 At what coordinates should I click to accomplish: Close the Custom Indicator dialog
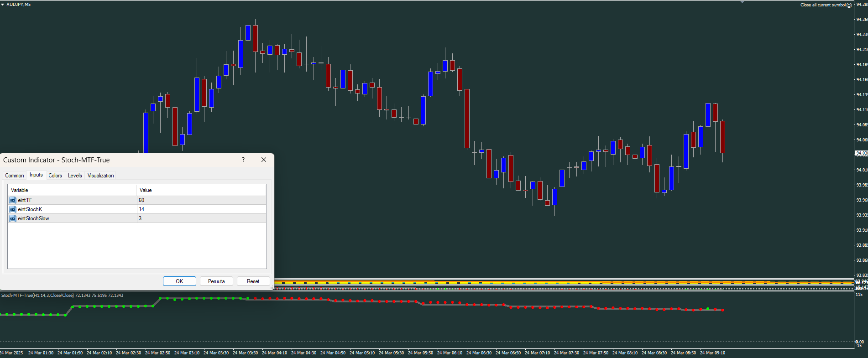[264, 160]
